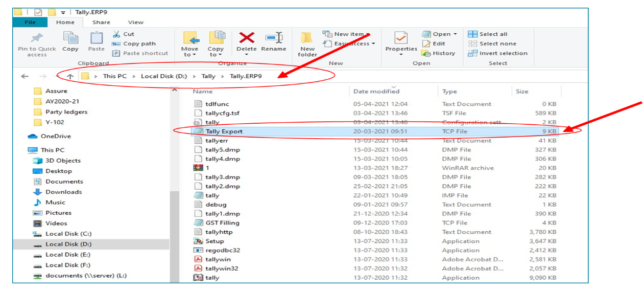Select the Party ledgers folder
Image resolution: width=644 pixels, height=290 pixels.
point(60,112)
